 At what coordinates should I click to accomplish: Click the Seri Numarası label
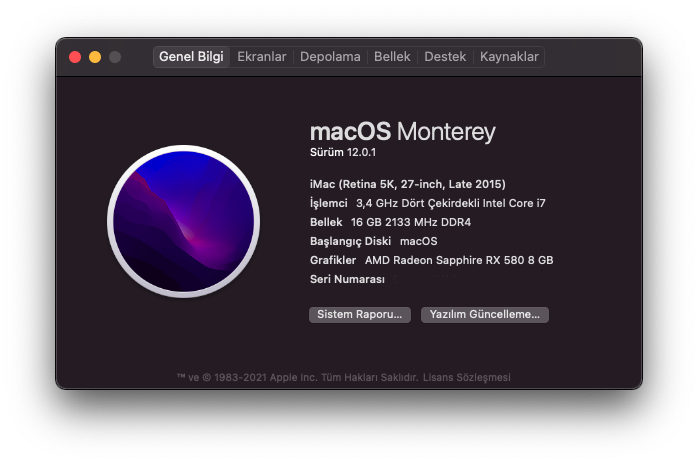point(348,279)
